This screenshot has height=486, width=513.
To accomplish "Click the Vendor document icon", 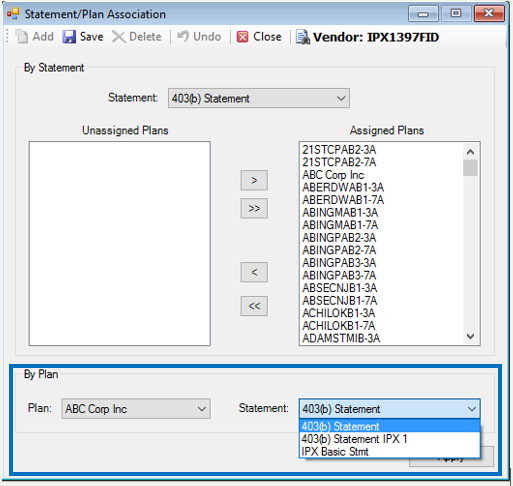I will (x=303, y=37).
